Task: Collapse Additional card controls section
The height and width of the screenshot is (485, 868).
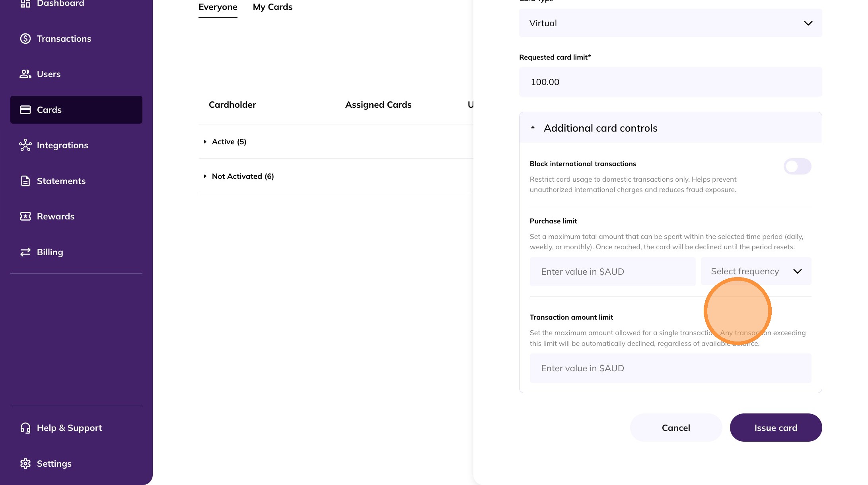Action: [533, 128]
